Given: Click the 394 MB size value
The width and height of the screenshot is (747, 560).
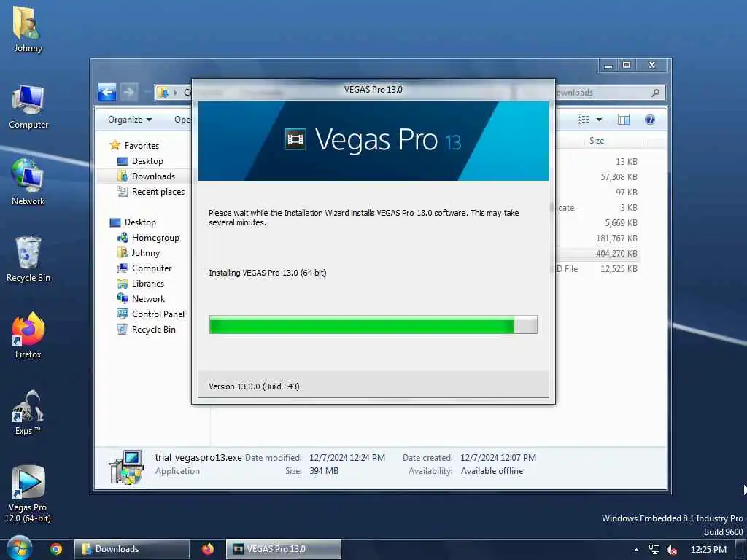Looking at the screenshot, I should [324, 471].
